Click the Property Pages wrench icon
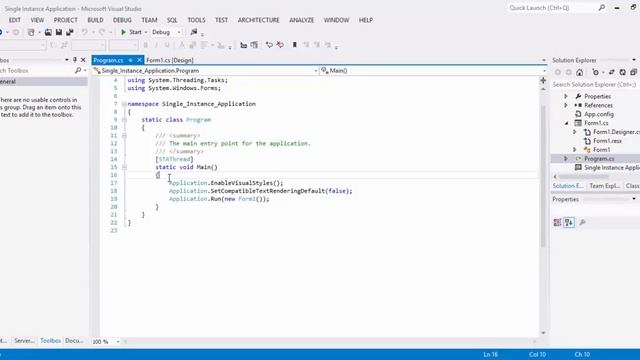The width and height of the screenshot is (640, 360). tap(582, 222)
